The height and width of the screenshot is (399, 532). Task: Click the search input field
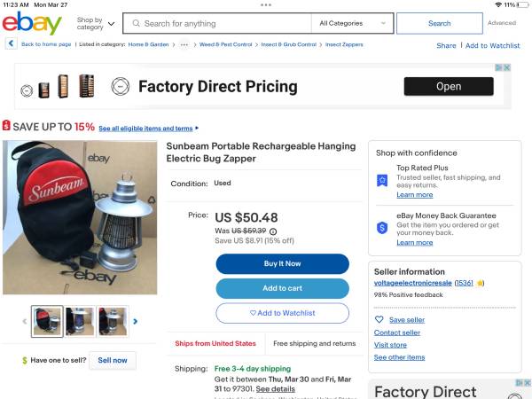pyautogui.click(x=222, y=23)
